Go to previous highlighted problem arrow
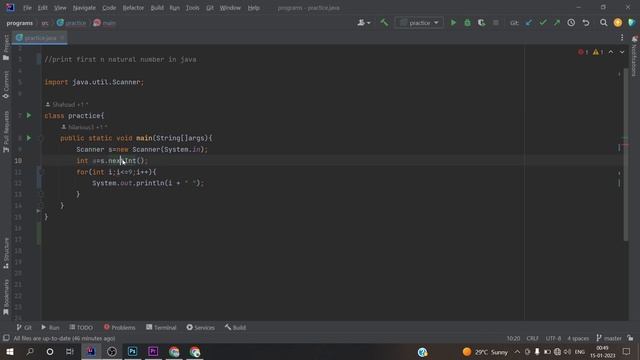The width and height of the screenshot is (640, 360). tap(611, 52)
